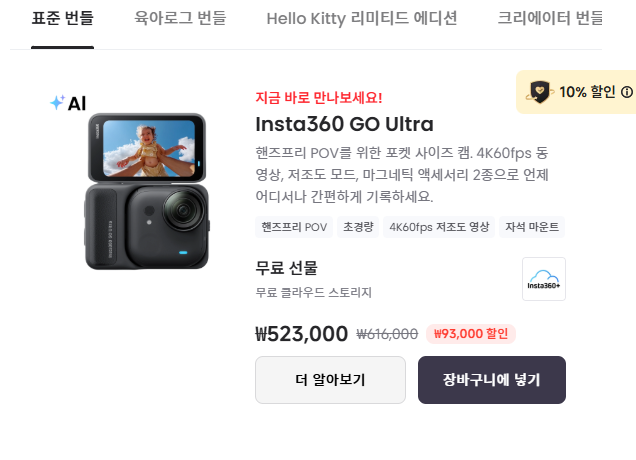
Task: Click the Insta360 GO Ultra product title
Action: 344,124
